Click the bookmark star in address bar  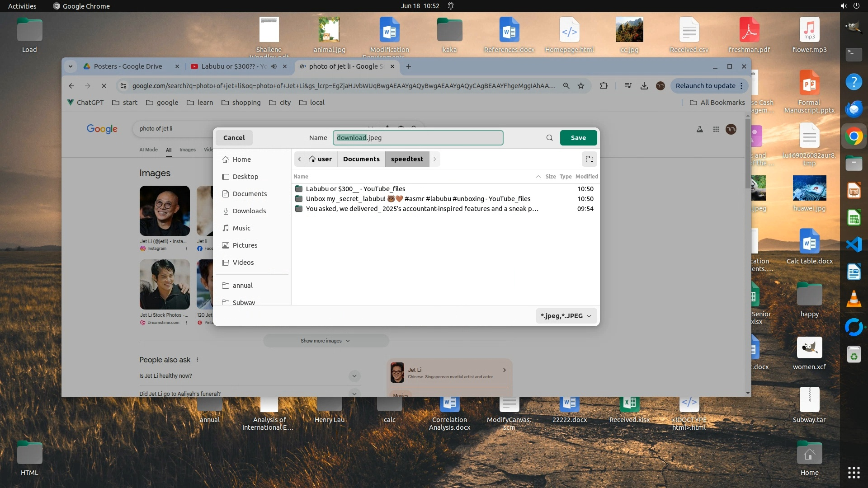point(581,86)
